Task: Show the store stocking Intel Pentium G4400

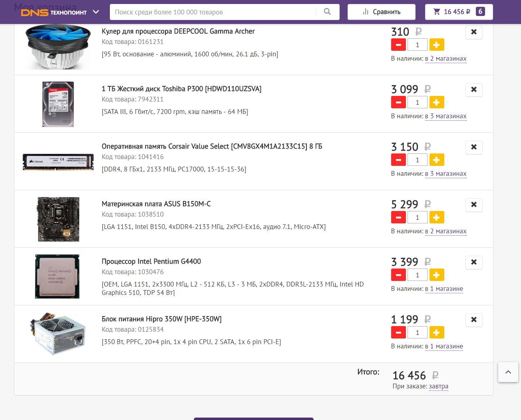Action: pos(444,289)
